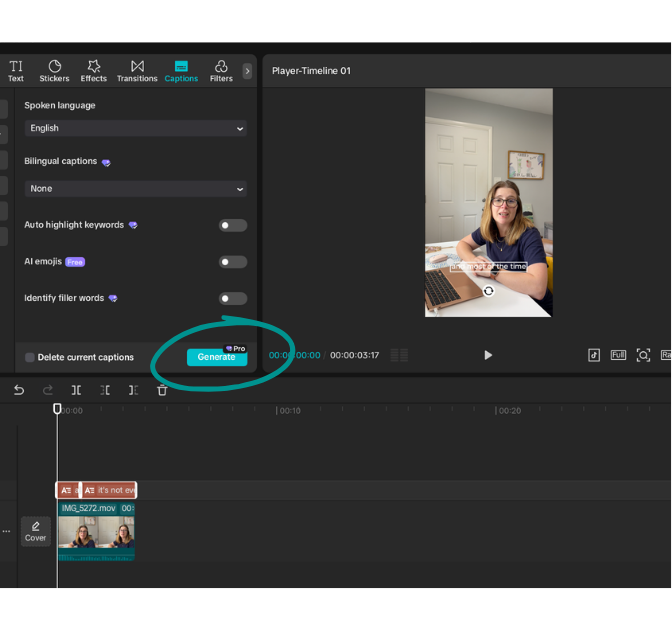This screenshot has height=630, width=672.
Task: Open the Spoken language English dropdown
Action: [x=136, y=128]
